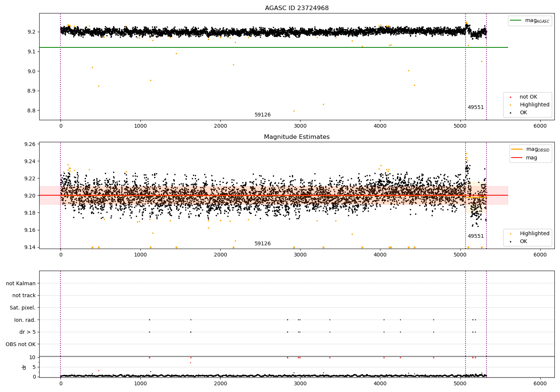
Task: Click 'OK' legend entry in middle plot
Action: (x=519, y=242)
